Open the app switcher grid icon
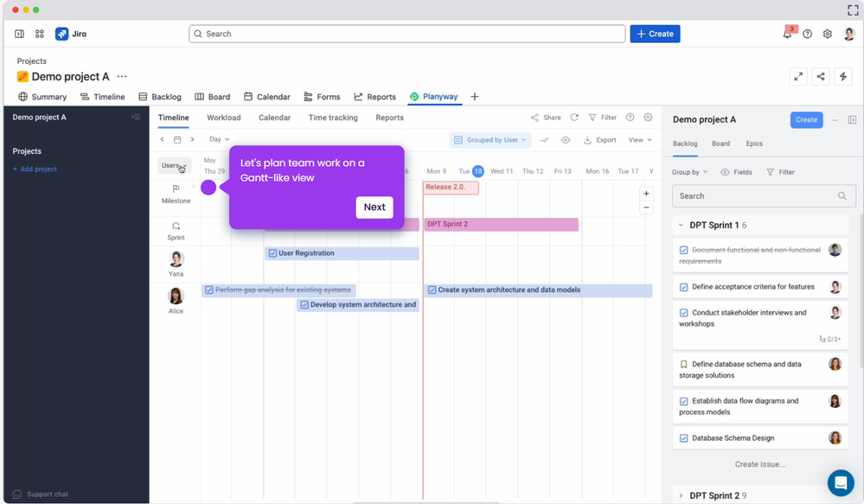The height and width of the screenshot is (504, 864). [x=39, y=34]
